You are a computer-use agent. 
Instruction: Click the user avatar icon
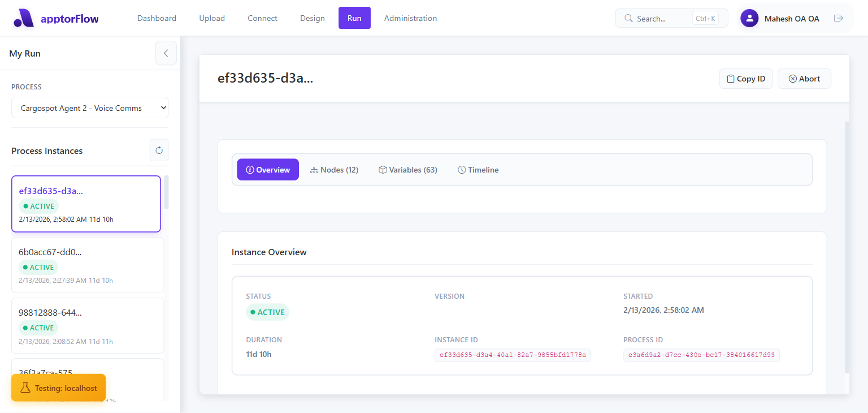coord(749,18)
